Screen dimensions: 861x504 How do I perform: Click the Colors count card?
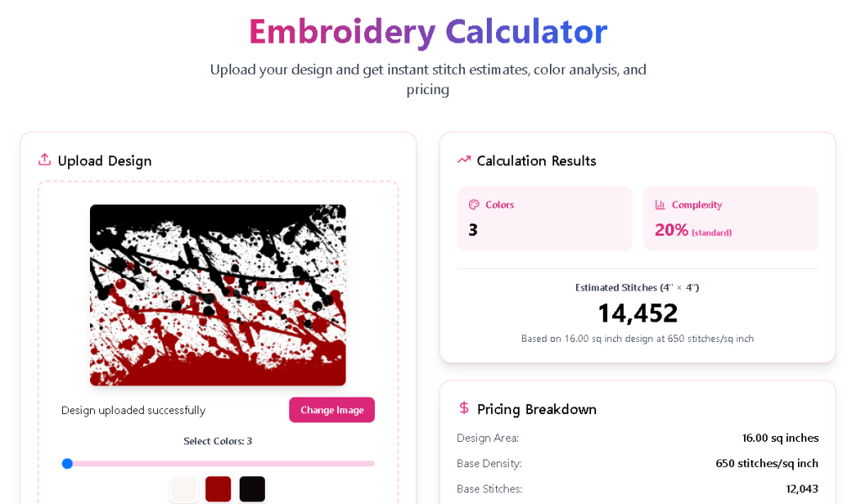point(544,218)
